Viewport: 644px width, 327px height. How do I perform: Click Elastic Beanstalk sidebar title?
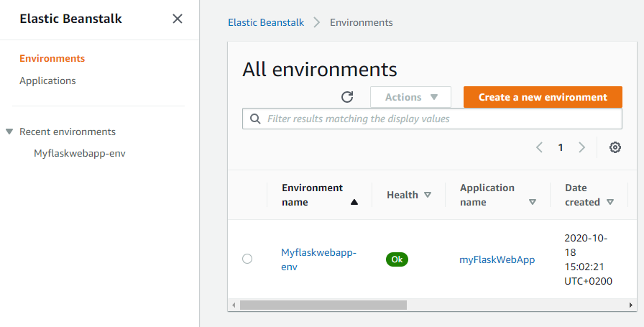point(70,19)
